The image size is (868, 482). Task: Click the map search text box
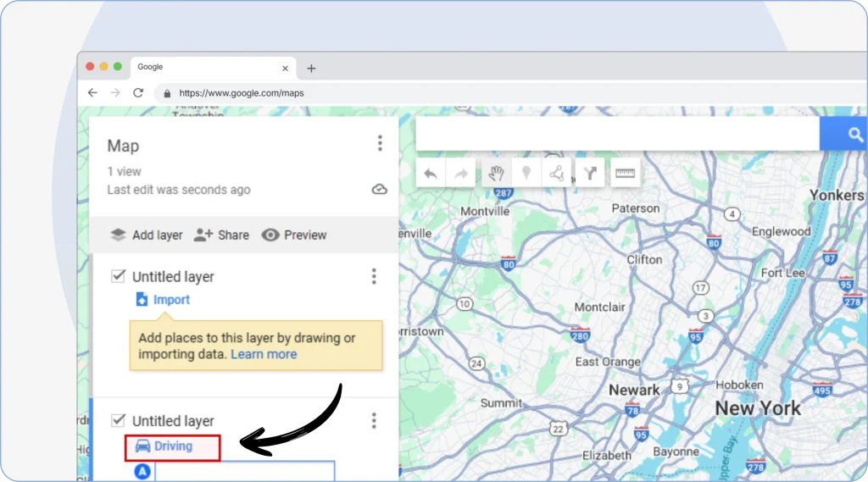[x=618, y=134]
